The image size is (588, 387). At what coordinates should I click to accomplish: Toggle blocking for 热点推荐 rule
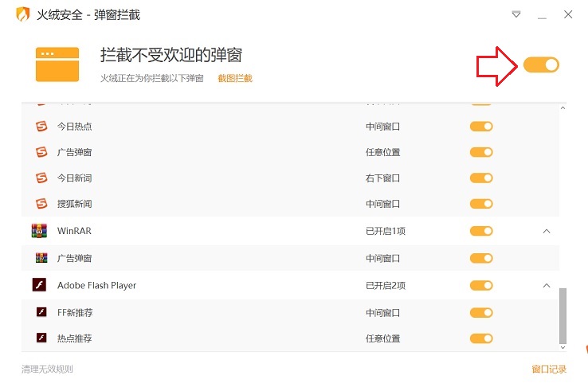(481, 338)
